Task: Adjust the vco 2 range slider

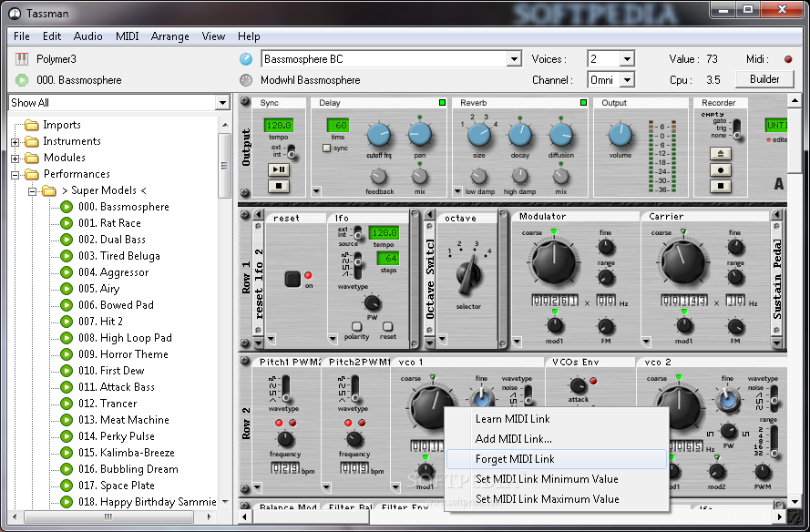Action: 774,440
